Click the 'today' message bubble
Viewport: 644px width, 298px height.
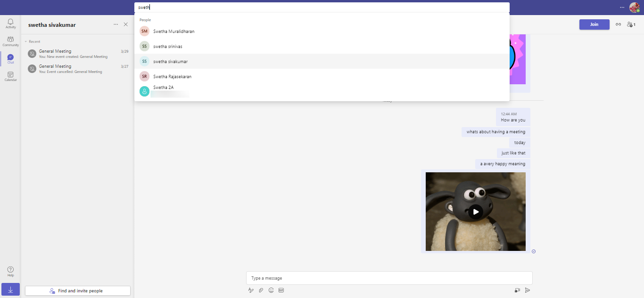[520, 143]
